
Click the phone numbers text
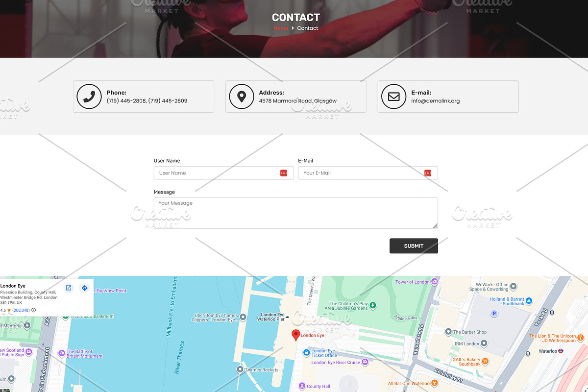[x=147, y=101]
